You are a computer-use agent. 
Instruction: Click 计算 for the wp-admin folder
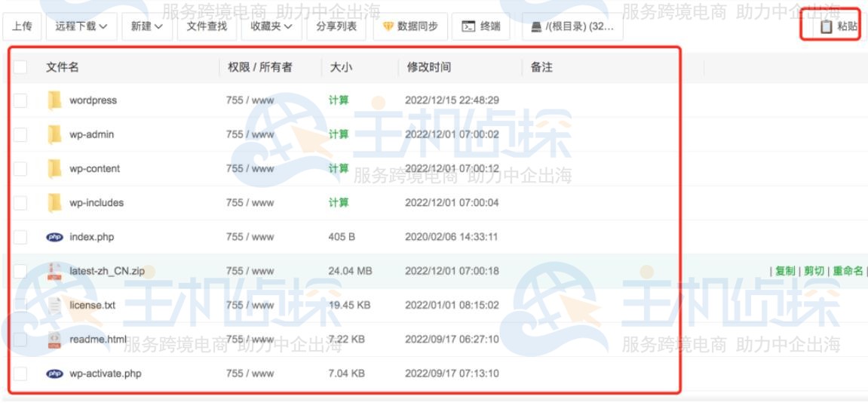click(339, 134)
